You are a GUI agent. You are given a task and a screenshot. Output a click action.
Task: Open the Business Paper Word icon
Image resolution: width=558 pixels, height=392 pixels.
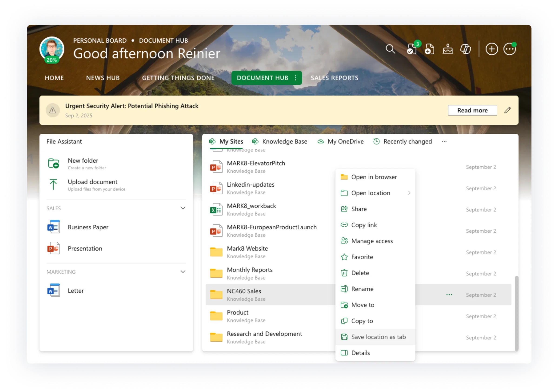(x=53, y=227)
